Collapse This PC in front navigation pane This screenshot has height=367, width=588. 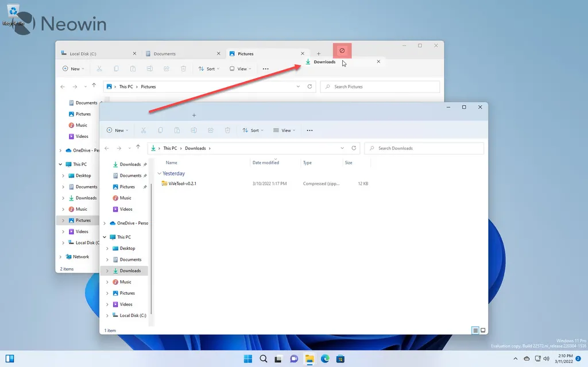pos(105,237)
